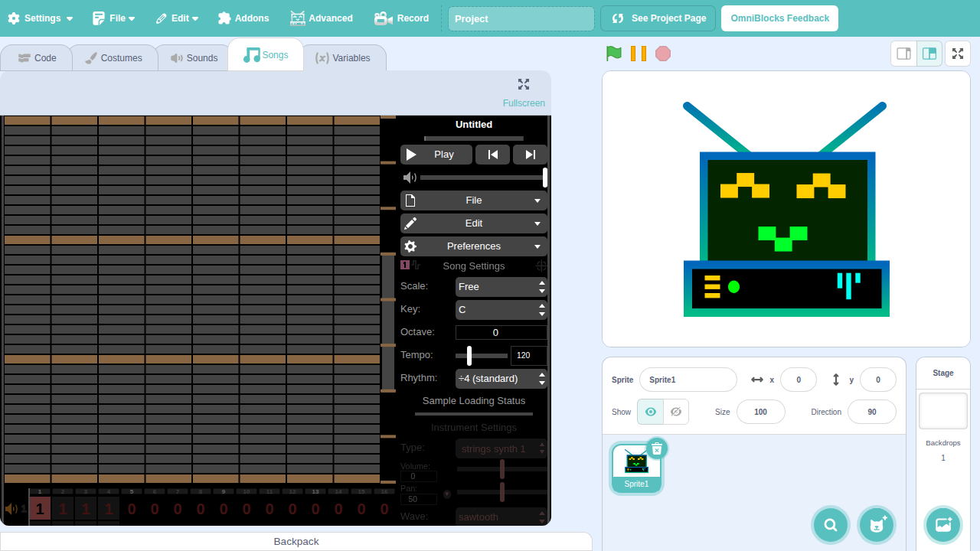Open the Addons page
The height and width of the screenshot is (551, 980).
click(243, 18)
